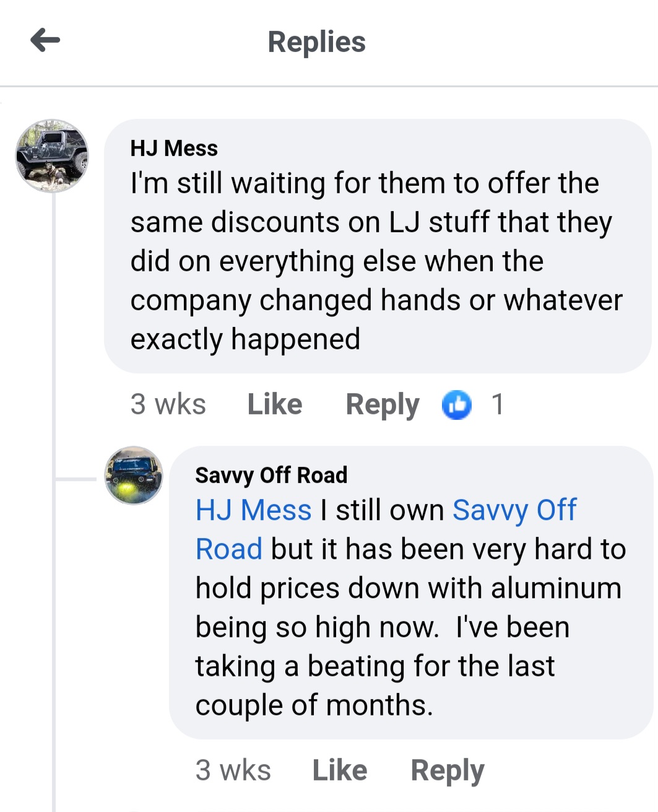Tap the reply text mentioning aluminum prices
Image resolution: width=658 pixels, height=812 pixels.
409,627
